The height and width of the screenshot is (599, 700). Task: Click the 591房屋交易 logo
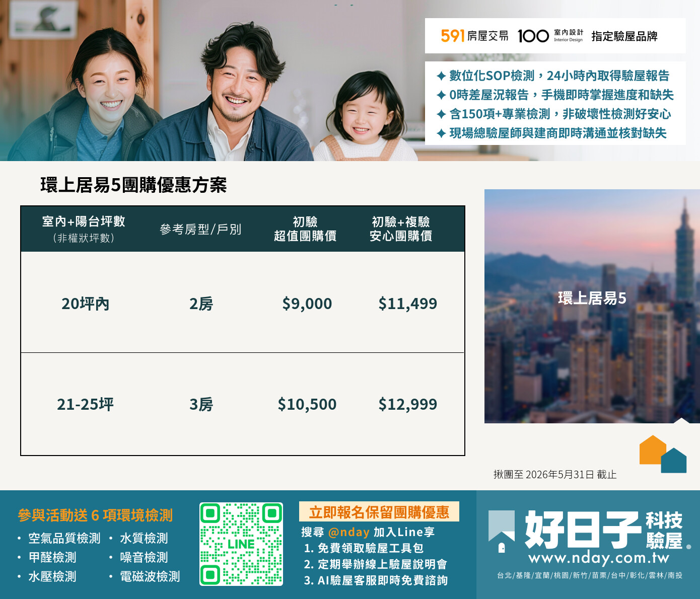click(474, 36)
